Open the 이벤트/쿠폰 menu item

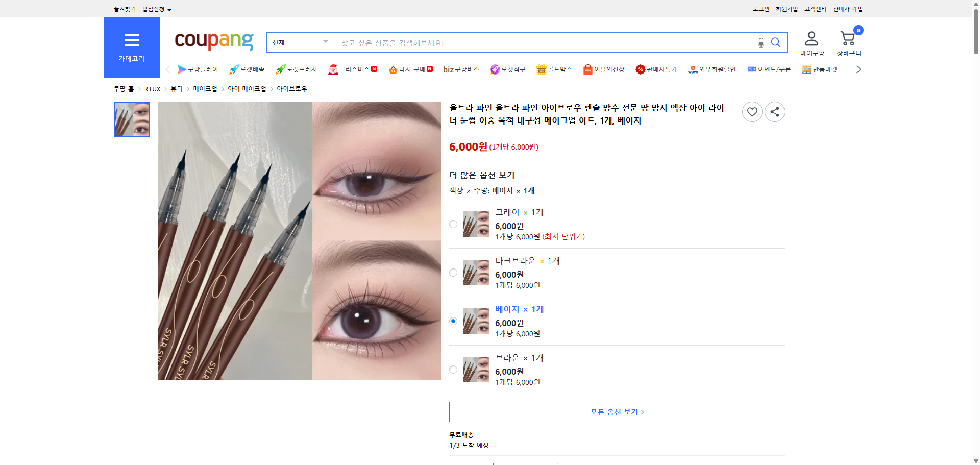(x=770, y=69)
